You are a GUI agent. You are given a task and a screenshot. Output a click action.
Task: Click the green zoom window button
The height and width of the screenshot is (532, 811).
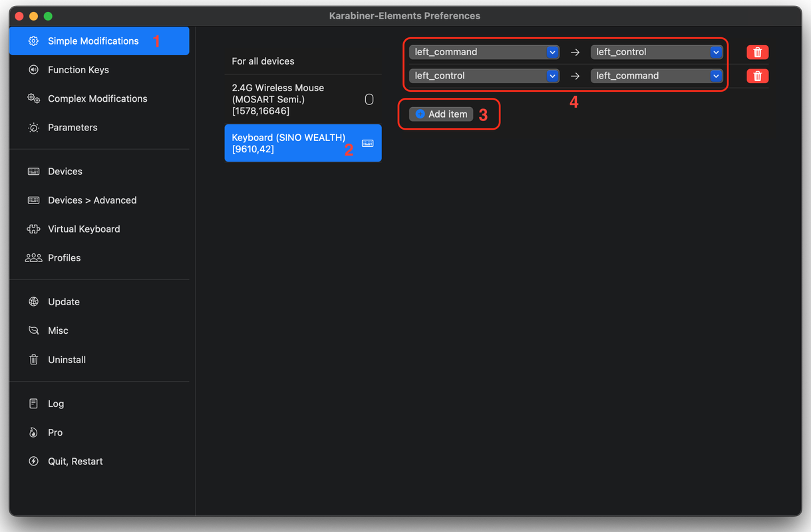coord(48,16)
